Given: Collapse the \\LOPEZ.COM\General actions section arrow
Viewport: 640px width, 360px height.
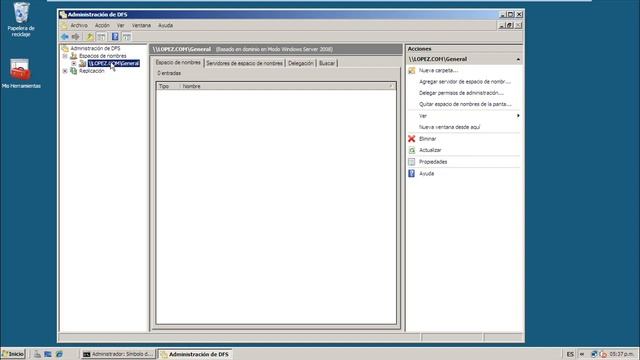Looking at the screenshot, I should (518, 60).
